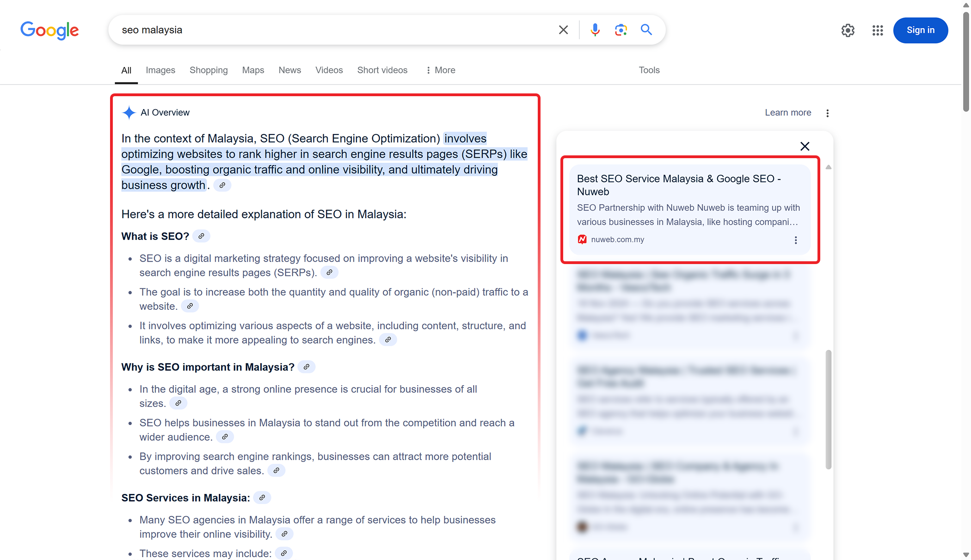Switch to the Short videos tab

click(382, 70)
